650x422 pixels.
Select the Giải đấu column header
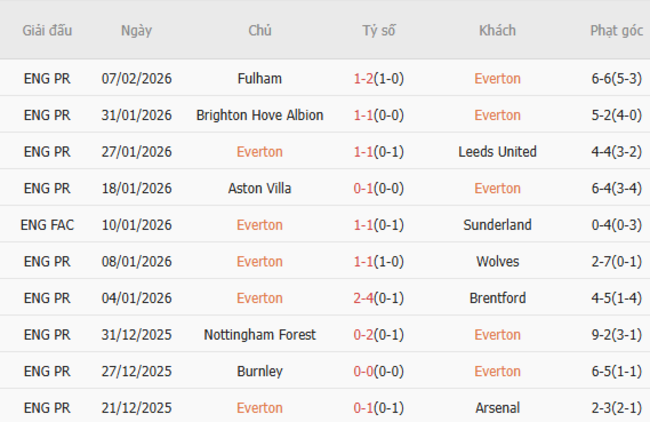[47, 30]
